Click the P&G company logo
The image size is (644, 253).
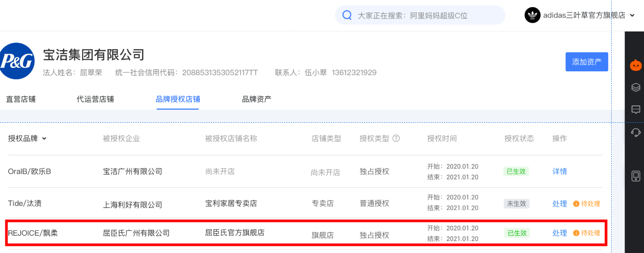point(16,61)
